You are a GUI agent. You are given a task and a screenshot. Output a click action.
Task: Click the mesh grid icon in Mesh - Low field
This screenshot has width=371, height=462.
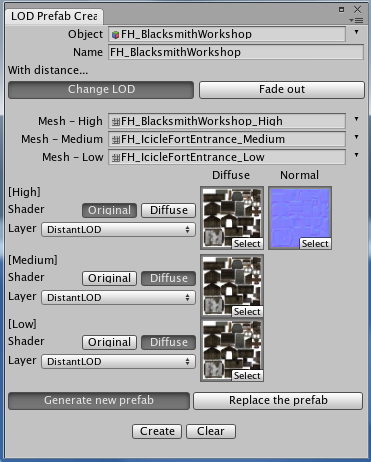(116, 158)
